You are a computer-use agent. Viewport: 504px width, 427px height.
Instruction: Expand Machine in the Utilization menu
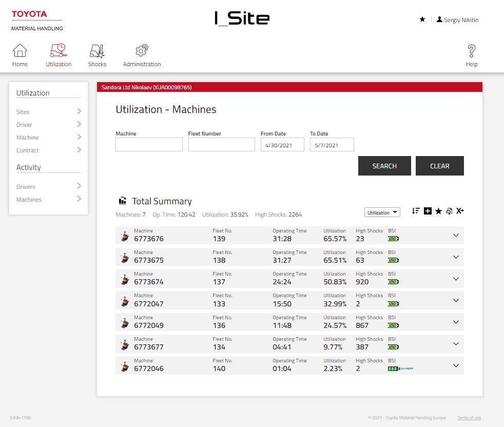(49, 138)
